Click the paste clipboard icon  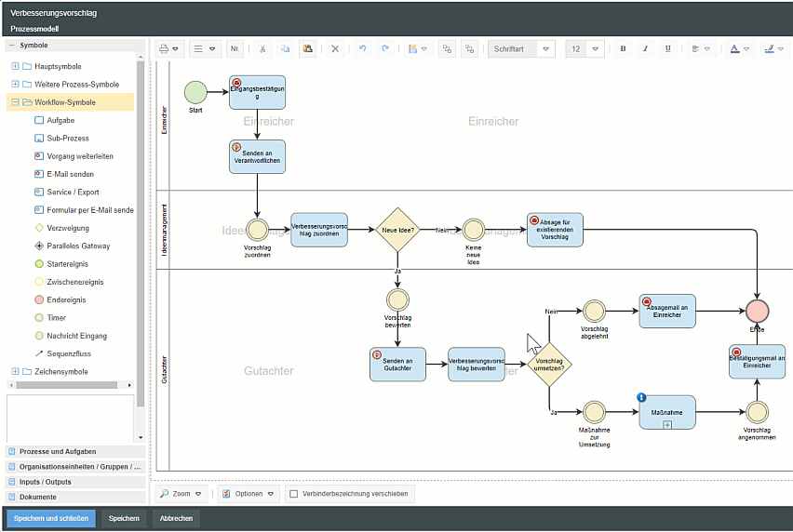point(307,48)
